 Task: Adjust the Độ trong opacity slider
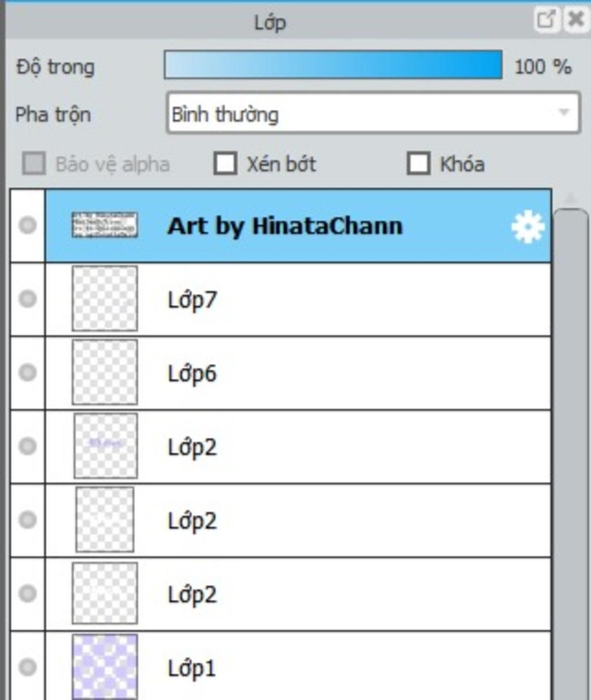pos(333,65)
